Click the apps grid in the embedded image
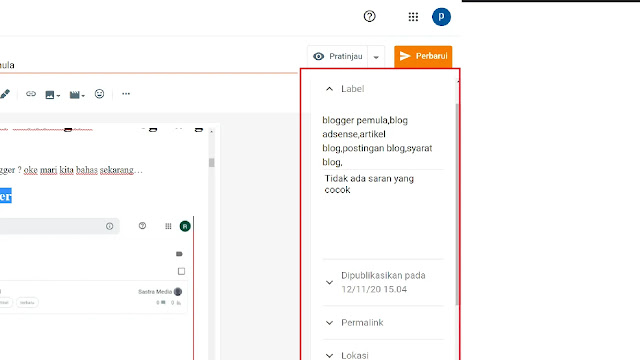The width and height of the screenshot is (640, 360). click(x=168, y=226)
